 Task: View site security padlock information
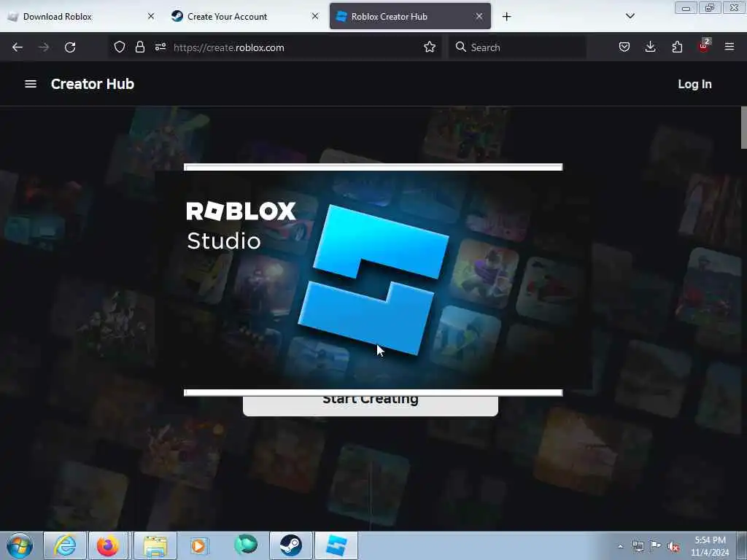[139, 47]
